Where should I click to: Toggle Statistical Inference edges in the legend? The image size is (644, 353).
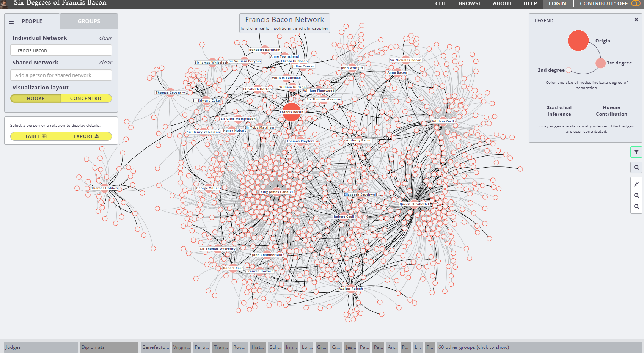tap(559, 111)
